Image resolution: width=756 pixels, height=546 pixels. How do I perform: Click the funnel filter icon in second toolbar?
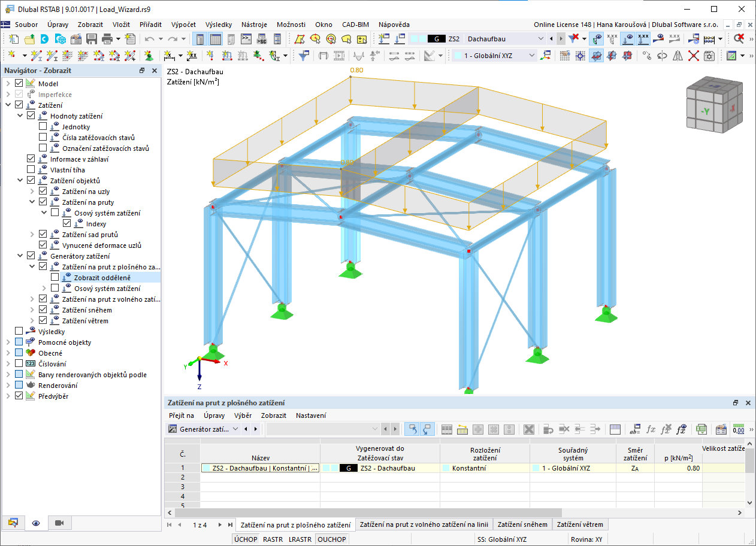(x=304, y=56)
